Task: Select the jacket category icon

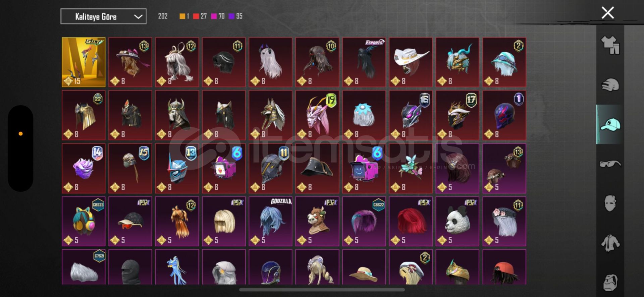Action: tap(610, 243)
